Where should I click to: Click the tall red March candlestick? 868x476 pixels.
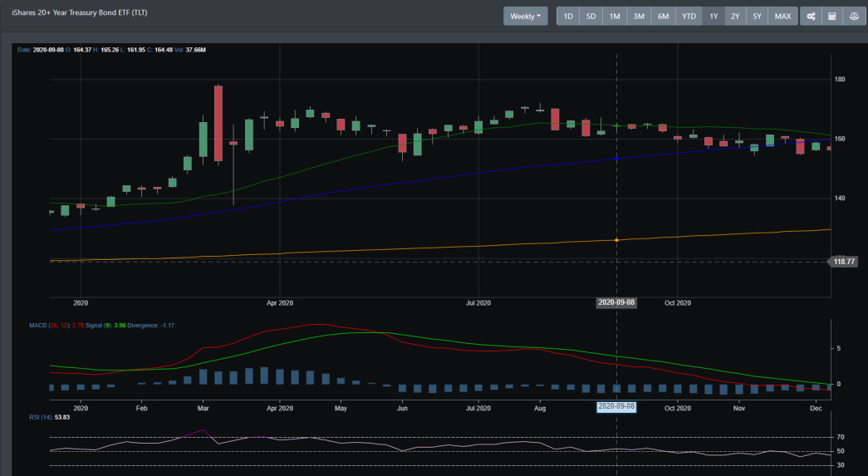[218, 124]
